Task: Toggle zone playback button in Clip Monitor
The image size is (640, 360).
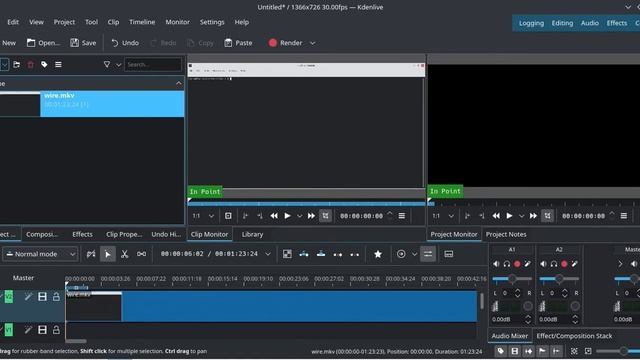Action: (x=325, y=216)
